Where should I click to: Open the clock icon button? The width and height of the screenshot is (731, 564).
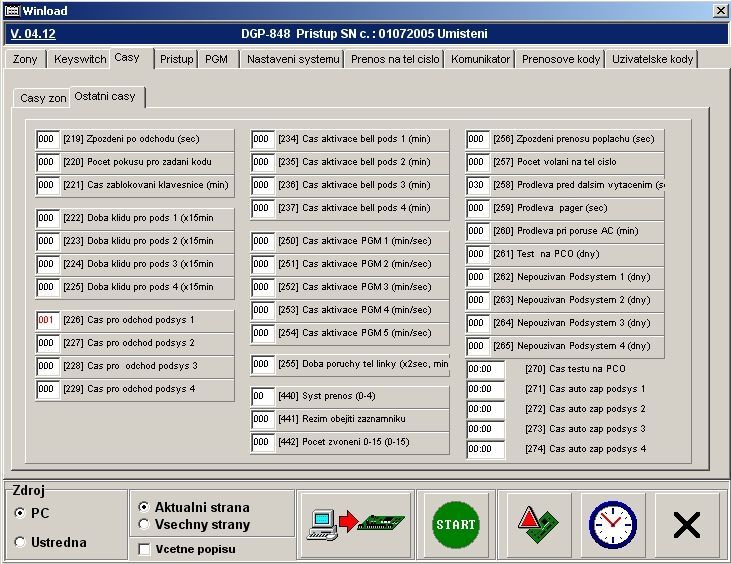pyautogui.click(x=612, y=524)
